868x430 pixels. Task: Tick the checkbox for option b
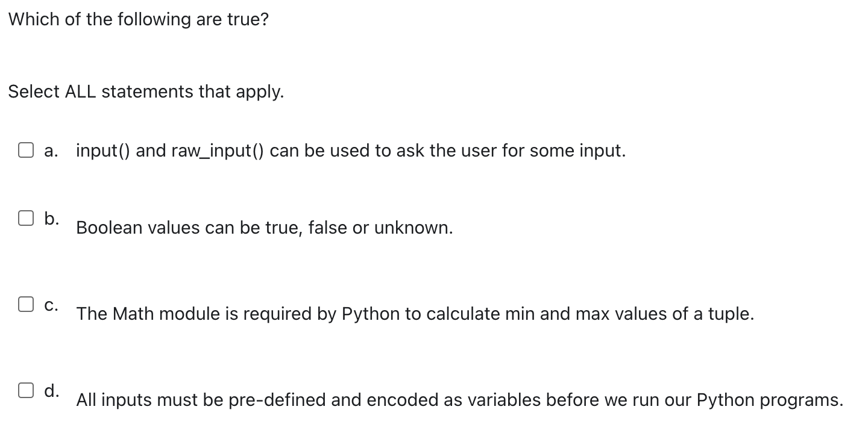coord(25,219)
